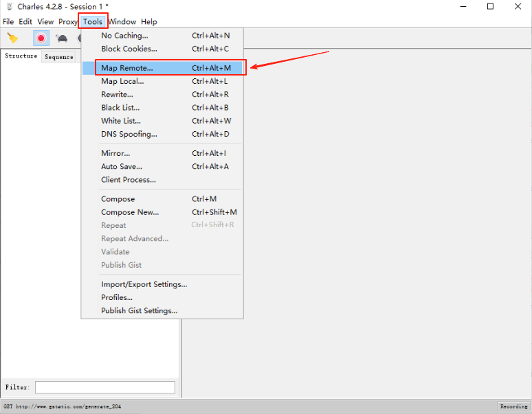This screenshot has width=532, height=414.
Task: Maximize the Charles window
Action: [490, 6]
